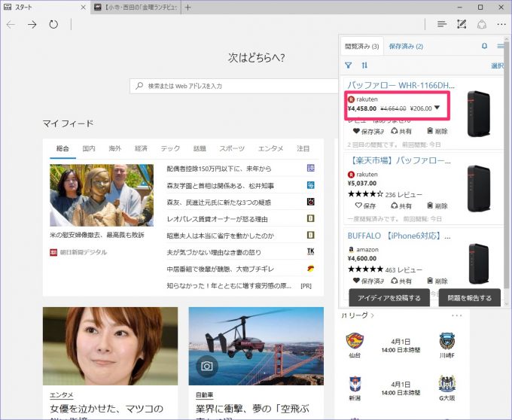
Task: Share the BUFFALO iPhone6 item via 共有
Action: (401, 281)
